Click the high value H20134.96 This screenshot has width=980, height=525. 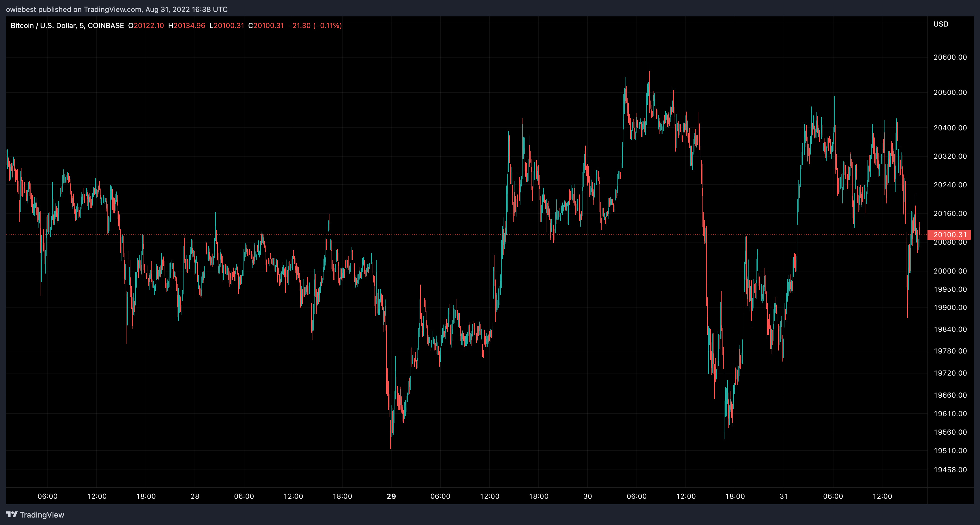(187, 25)
